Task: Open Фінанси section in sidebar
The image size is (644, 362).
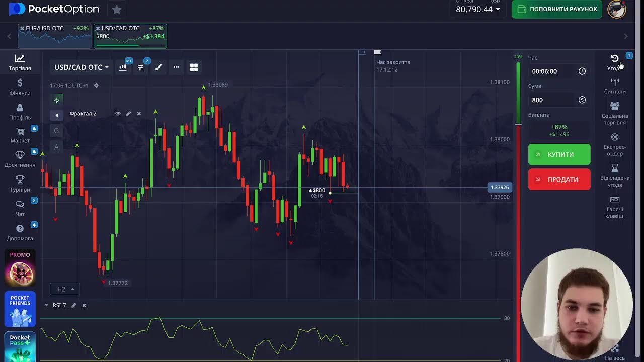Action: click(x=20, y=87)
